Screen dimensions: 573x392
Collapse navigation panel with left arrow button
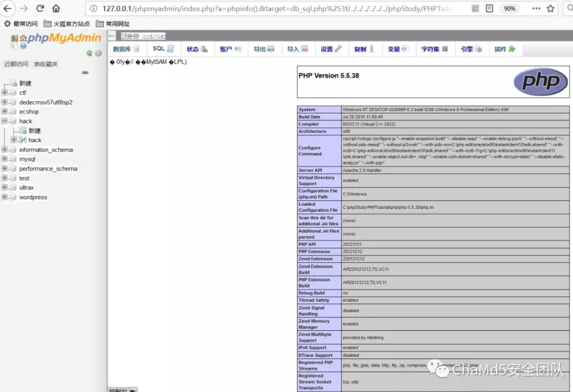[112, 36]
